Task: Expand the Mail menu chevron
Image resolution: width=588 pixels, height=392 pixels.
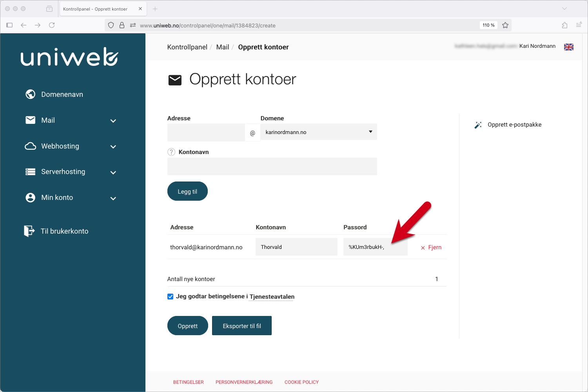Action: point(113,121)
